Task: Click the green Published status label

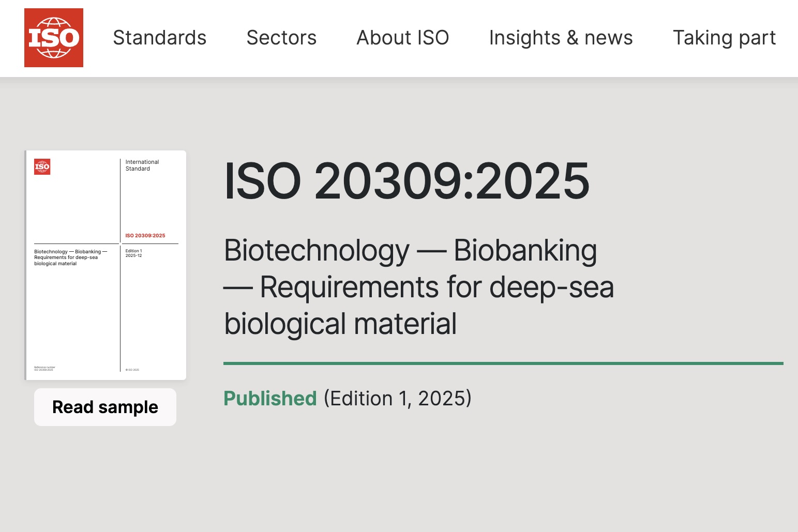Action: pos(270,399)
